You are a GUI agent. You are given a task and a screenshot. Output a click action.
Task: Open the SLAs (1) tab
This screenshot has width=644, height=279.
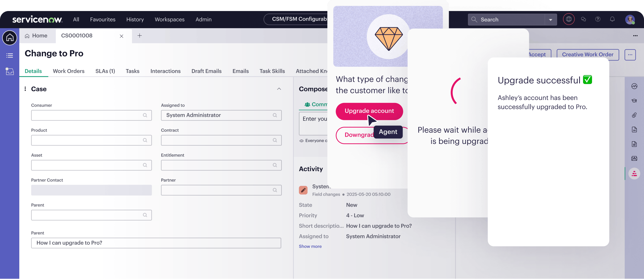[105, 71]
